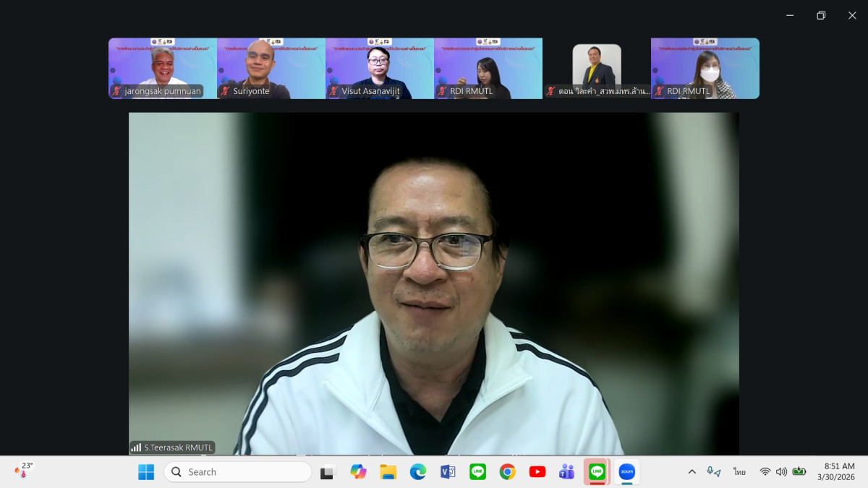Click the Windows Start button
The image size is (868, 488).
146,472
